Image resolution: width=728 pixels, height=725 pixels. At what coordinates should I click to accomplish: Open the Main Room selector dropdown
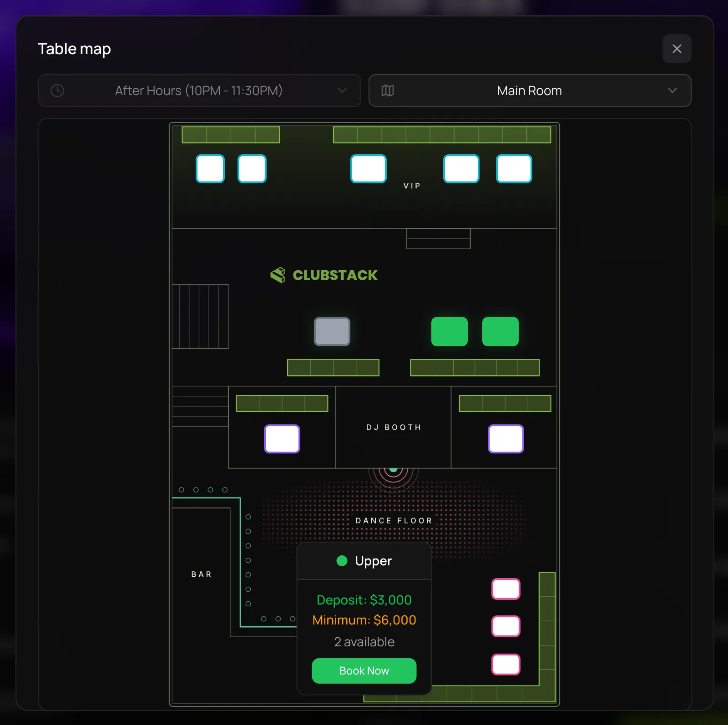click(x=530, y=91)
